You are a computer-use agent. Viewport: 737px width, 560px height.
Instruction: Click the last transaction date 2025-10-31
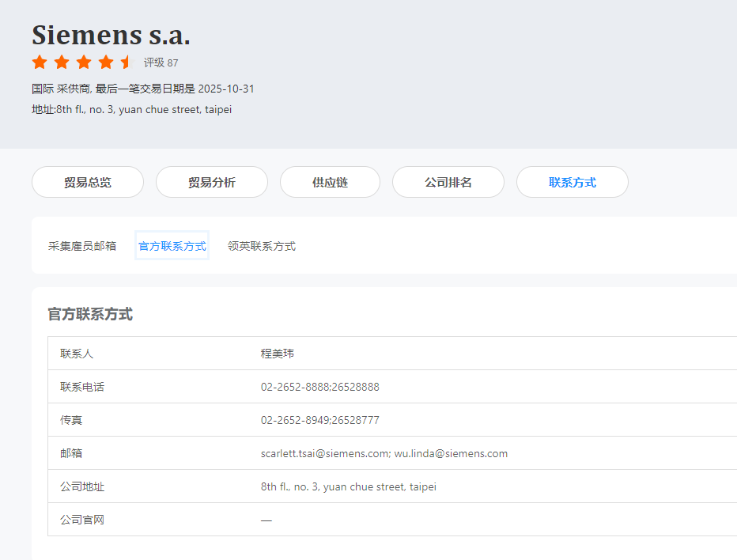(x=226, y=89)
